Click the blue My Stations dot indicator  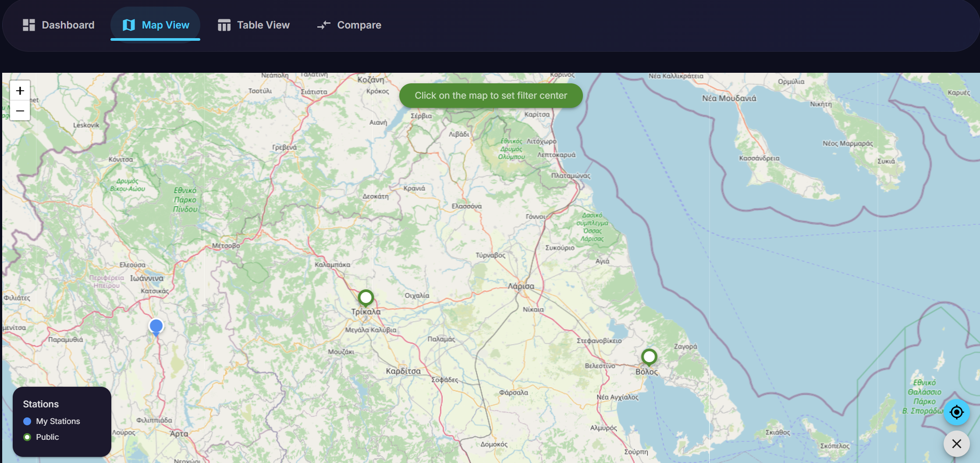27,421
